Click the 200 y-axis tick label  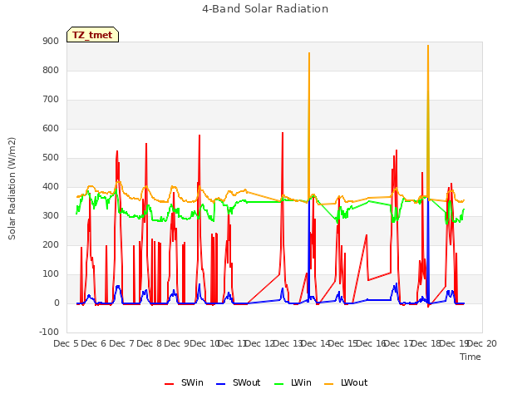(x=51, y=245)
